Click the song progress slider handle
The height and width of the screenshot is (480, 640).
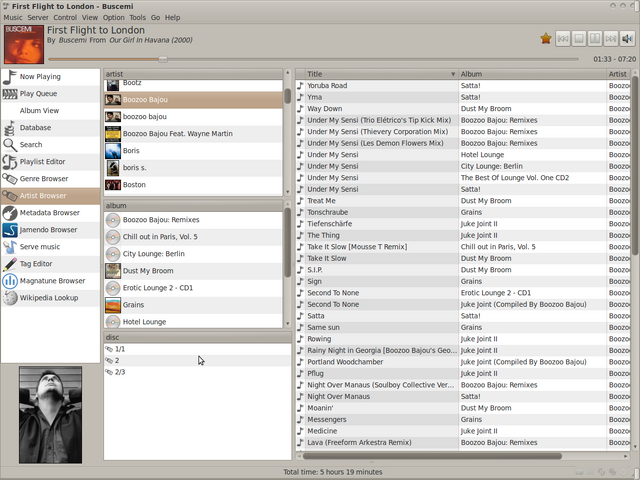point(163,59)
